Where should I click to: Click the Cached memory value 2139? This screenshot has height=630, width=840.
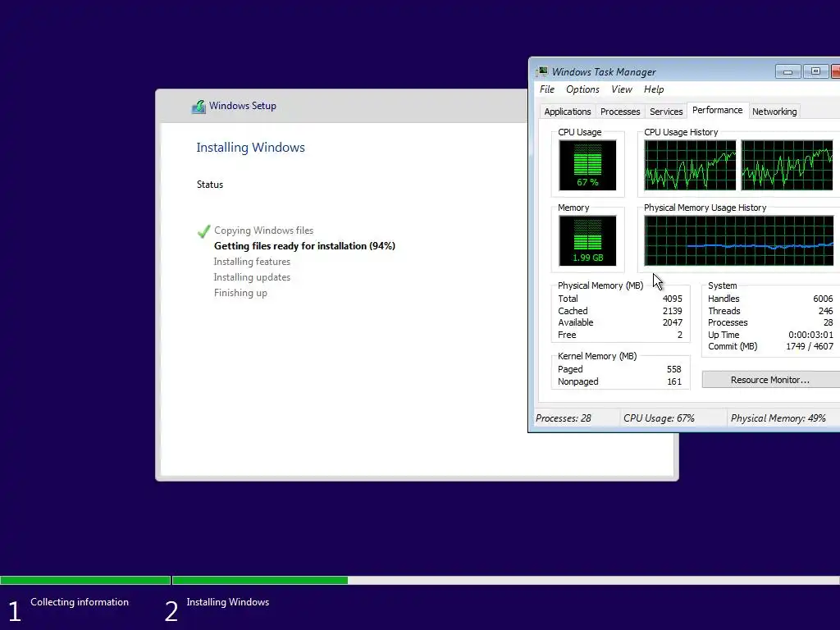click(673, 311)
